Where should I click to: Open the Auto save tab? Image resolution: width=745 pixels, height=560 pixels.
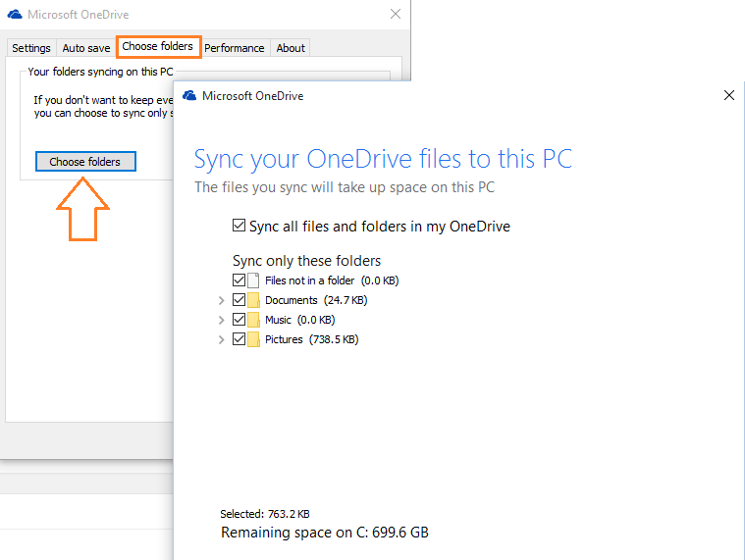[86, 48]
